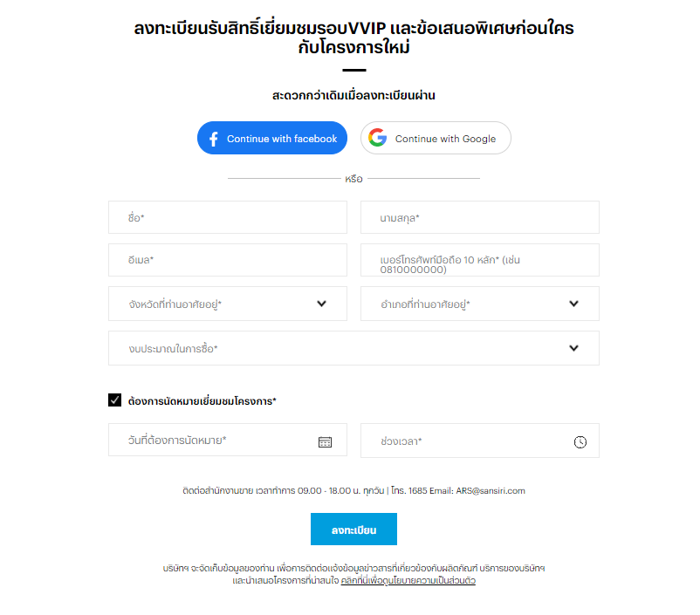The image size is (700, 615).
Task: Click the appointment checkbox label text
Action: 202,400
